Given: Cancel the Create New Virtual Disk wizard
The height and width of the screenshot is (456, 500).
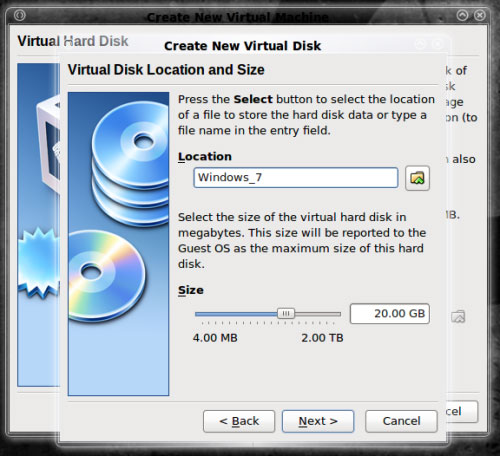Looking at the screenshot, I should tap(401, 421).
